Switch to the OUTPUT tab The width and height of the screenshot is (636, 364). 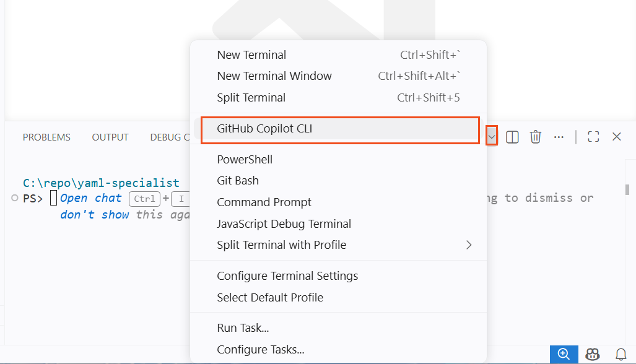click(x=110, y=137)
